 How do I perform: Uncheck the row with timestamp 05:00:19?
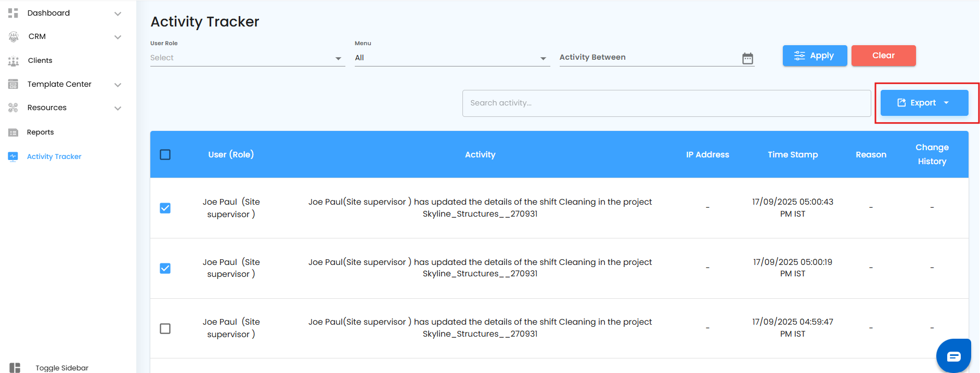pyautogui.click(x=165, y=269)
